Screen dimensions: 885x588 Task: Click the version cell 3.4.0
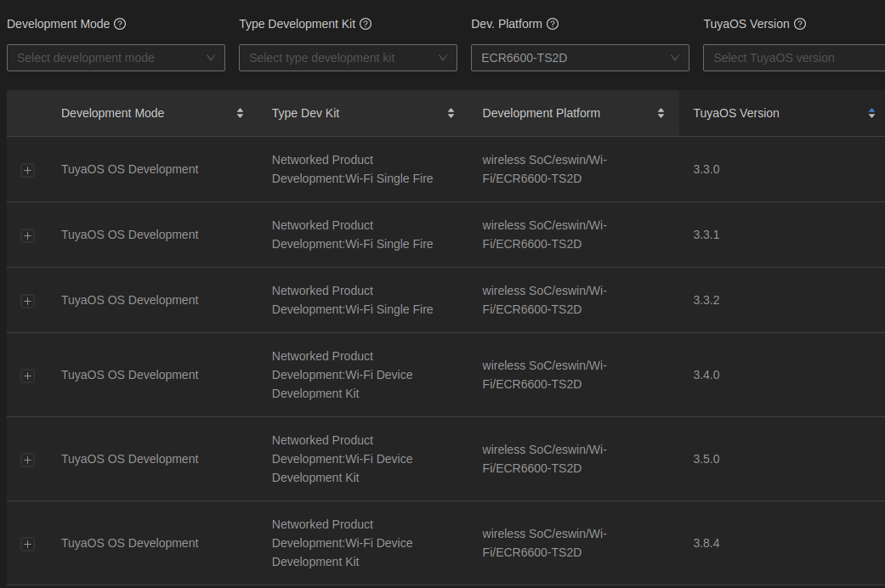[x=706, y=375]
